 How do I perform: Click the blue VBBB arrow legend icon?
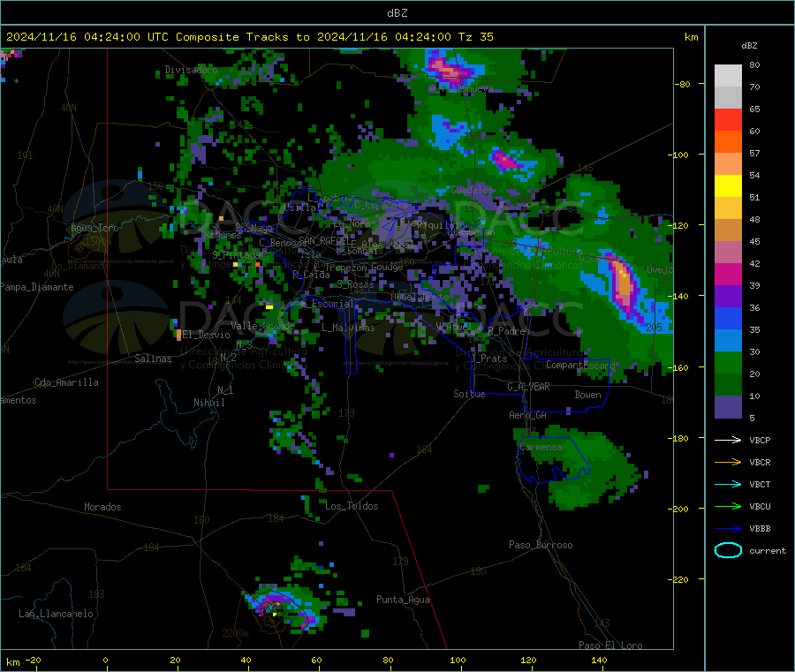(728, 529)
